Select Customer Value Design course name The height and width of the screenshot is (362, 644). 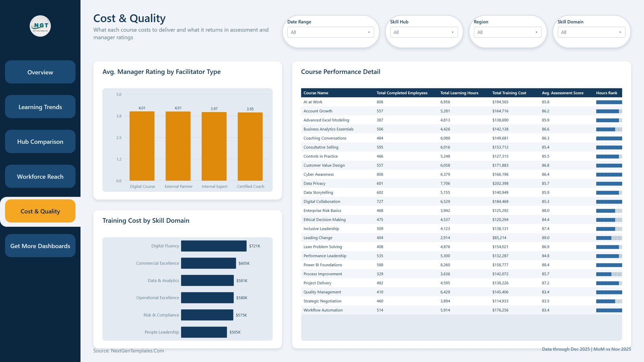coord(324,165)
